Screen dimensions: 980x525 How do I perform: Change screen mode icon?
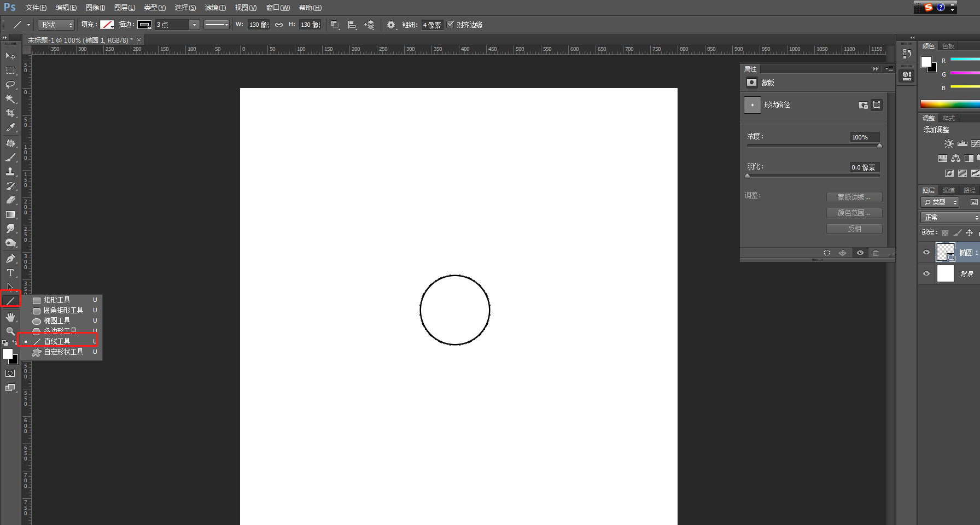[10, 388]
